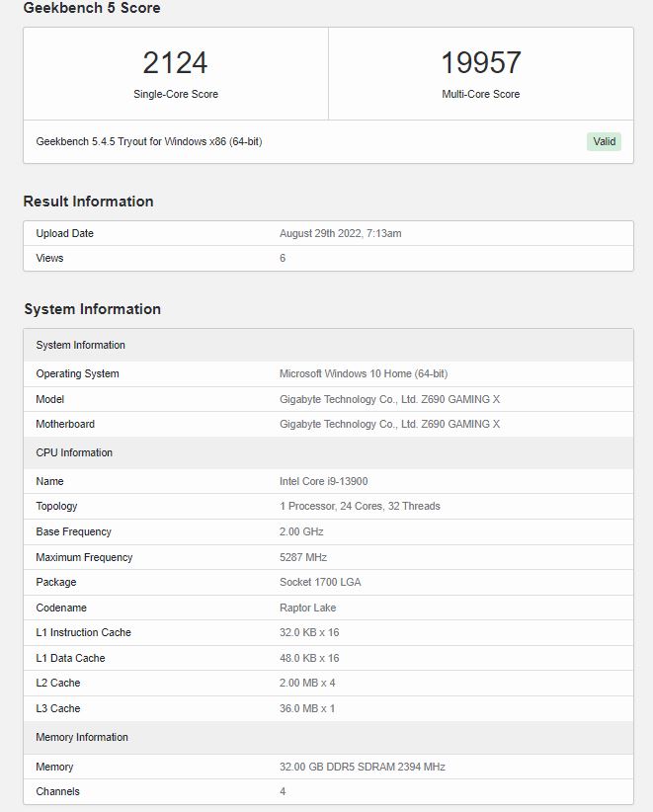Select the Socket 1700 LGA value
653x812 pixels.
tap(320, 582)
